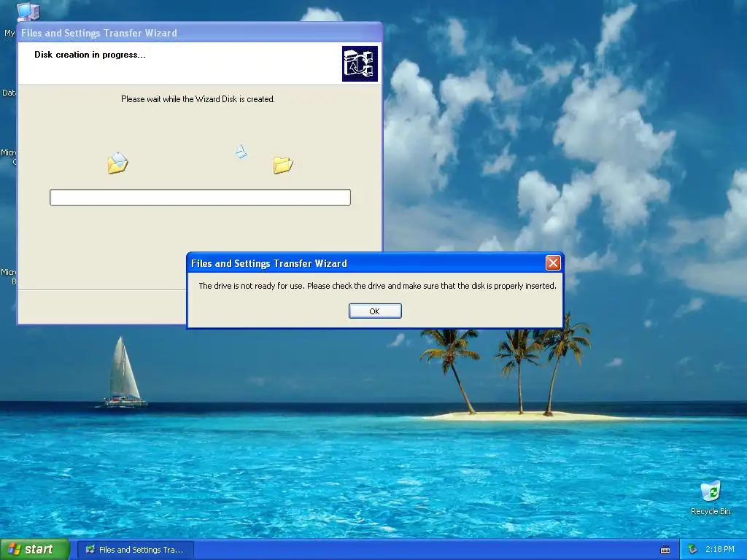The height and width of the screenshot is (560, 747).
Task: Open the Recycle Bin desktop icon
Action: coord(711,498)
